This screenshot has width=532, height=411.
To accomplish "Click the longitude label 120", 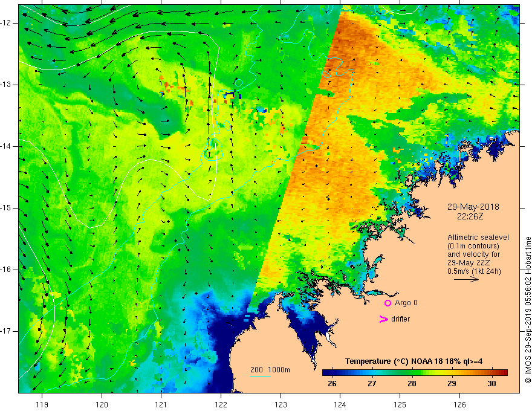I will [x=102, y=404].
